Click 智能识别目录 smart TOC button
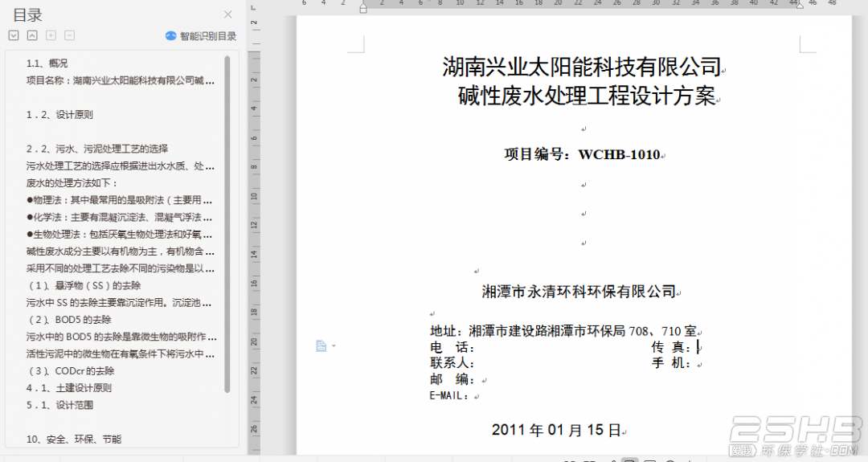Viewport: 868px width, 462px height. [x=201, y=36]
